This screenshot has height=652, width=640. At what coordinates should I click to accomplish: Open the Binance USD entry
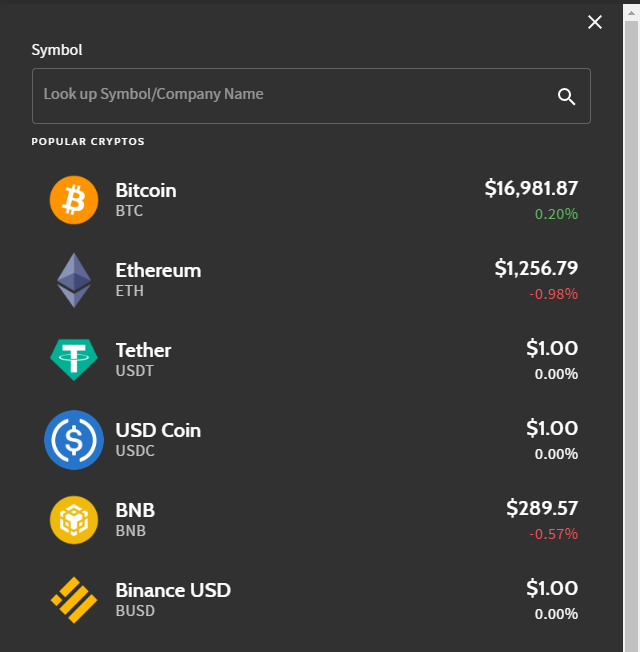173,590
